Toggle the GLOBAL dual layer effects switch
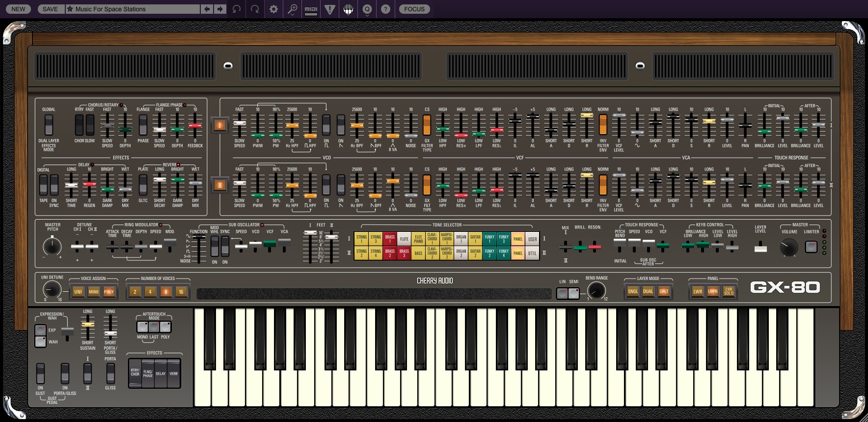Image resolution: width=868 pixels, height=422 pixels. pos(49,125)
